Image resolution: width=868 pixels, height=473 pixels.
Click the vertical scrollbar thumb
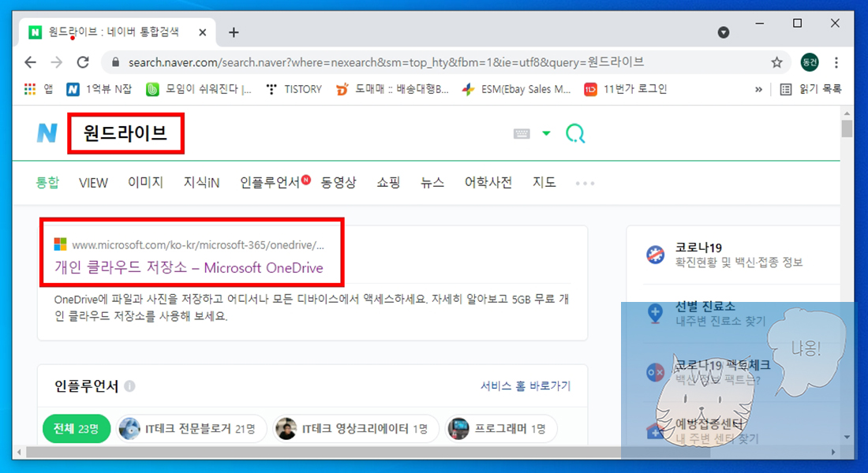click(x=847, y=129)
